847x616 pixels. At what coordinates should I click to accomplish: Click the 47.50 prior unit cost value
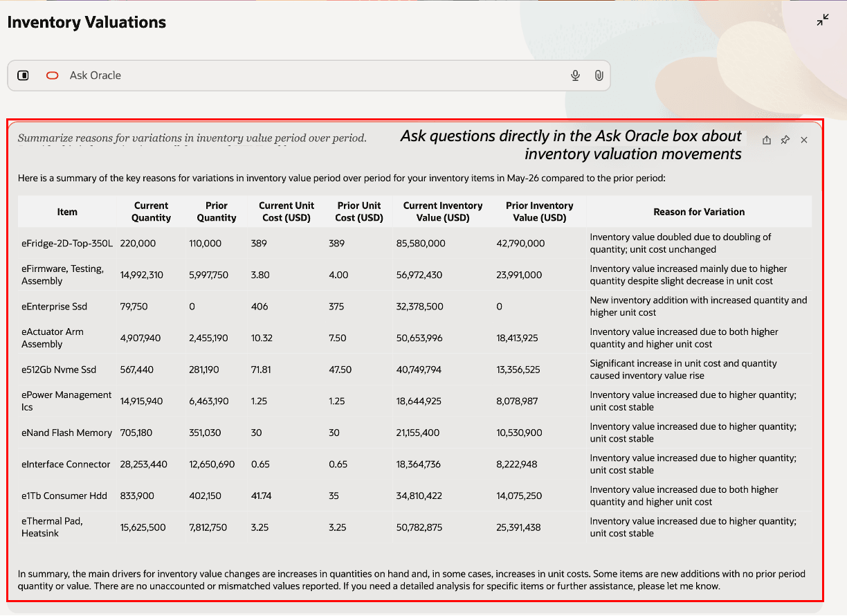pyautogui.click(x=341, y=370)
